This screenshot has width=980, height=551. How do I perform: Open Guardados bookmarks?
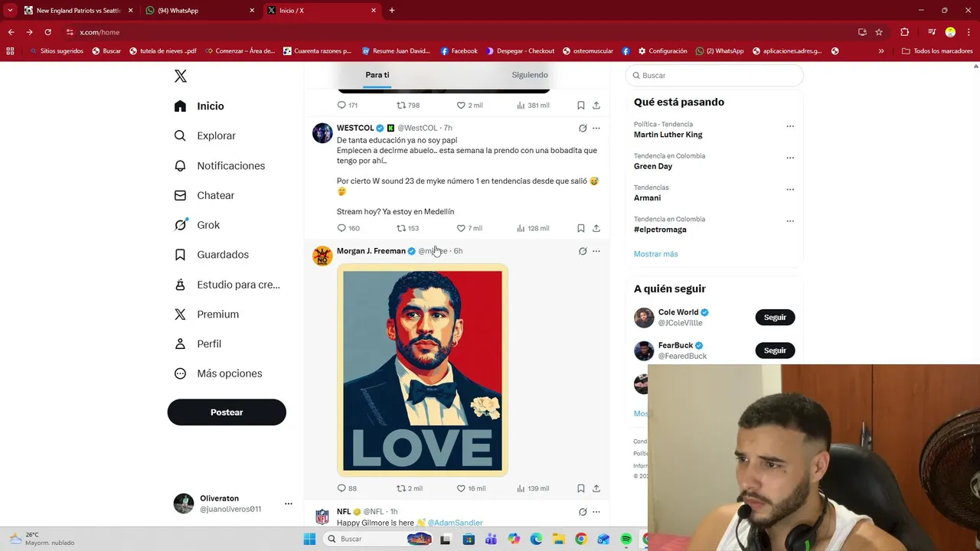click(211, 255)
